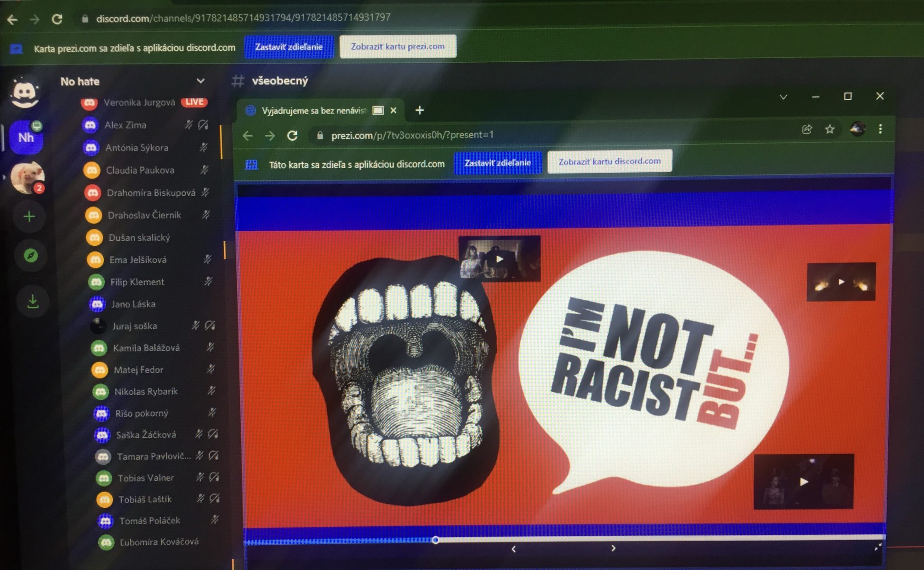The image size is (924, 570).
Task: Select user Tomáš Poláček
Action: pyautogui.click(x=149, y=520)
